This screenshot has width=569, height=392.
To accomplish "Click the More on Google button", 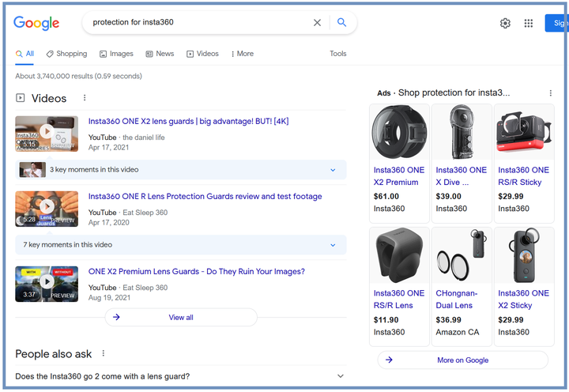I will [x=462, y=360].
